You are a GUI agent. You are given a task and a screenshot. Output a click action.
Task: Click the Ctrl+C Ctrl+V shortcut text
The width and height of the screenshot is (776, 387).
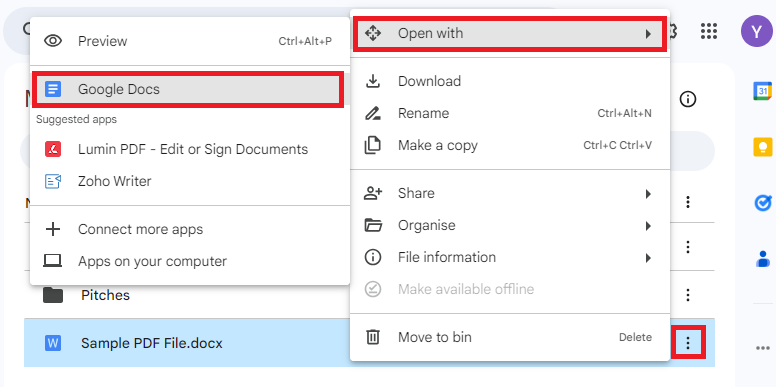[618, 145]
